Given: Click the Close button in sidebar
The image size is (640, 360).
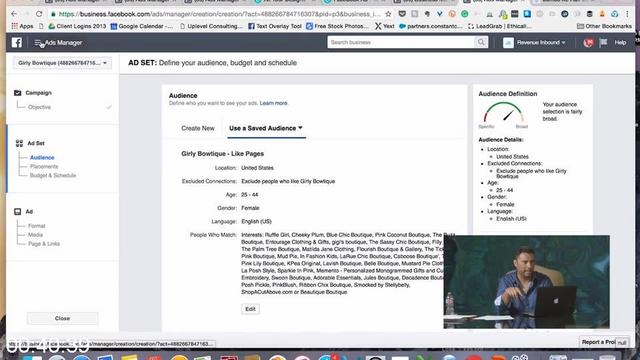Looking at the screenshot, I should coord(62,318).
